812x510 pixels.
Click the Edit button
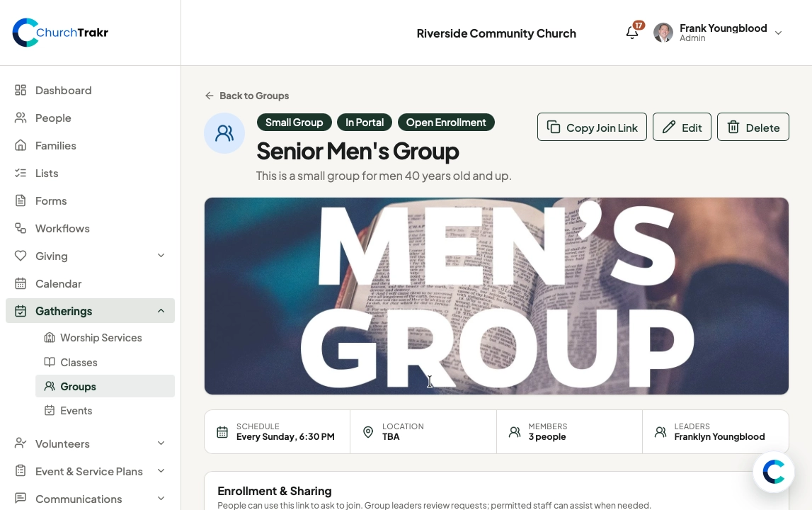click(682, 127)
